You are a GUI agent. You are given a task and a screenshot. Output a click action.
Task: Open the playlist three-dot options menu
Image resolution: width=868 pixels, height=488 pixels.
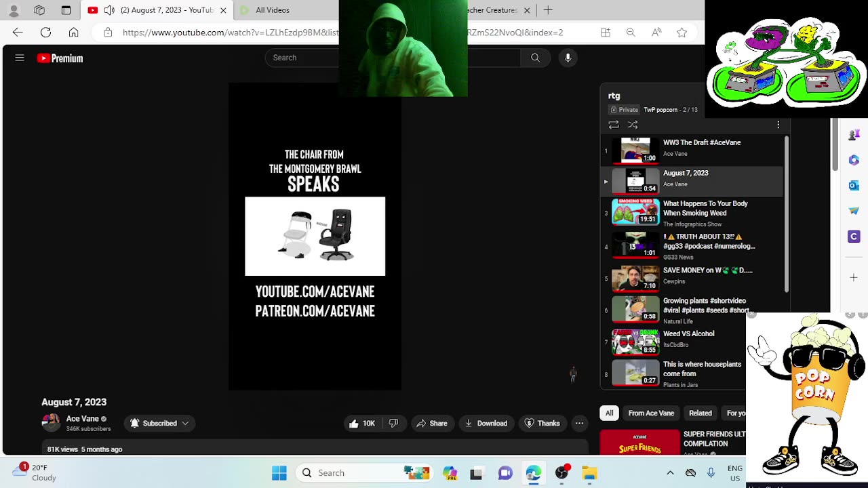[778, 125]
